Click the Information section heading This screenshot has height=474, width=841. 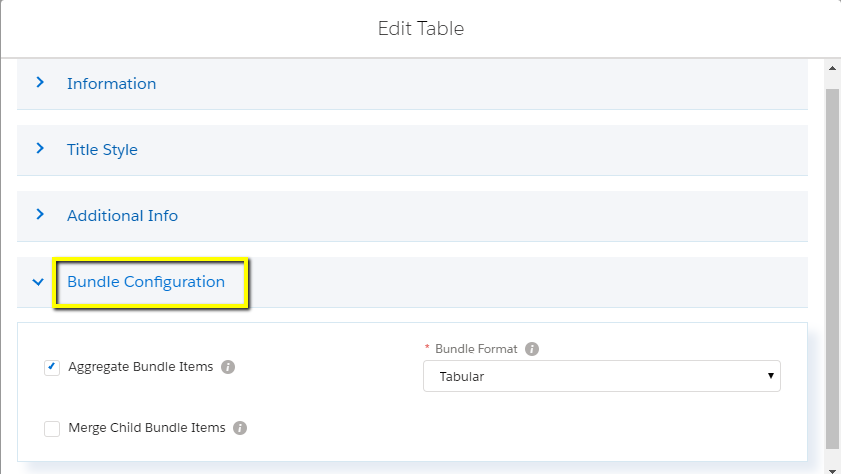click(x=112, y=84)
